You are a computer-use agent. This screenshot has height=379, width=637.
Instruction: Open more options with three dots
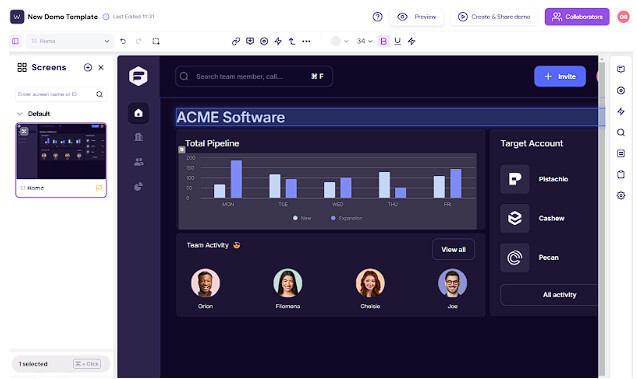tap(306, 41)
